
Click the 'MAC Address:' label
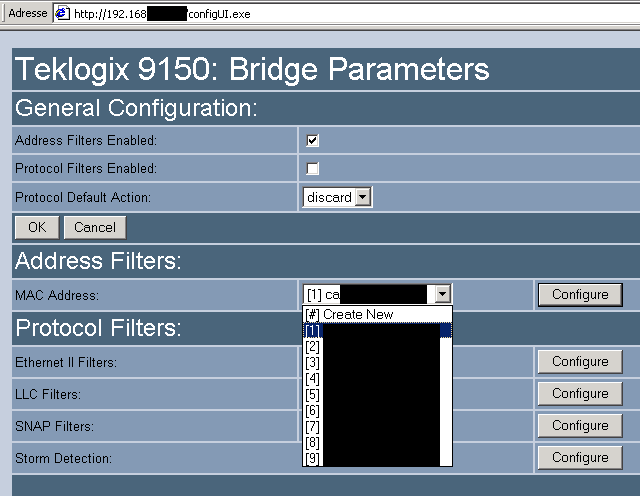click(x=57, y=295)
